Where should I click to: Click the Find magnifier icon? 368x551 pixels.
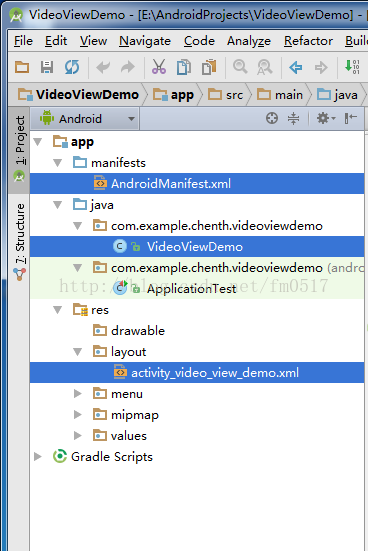tap(240, 66)
